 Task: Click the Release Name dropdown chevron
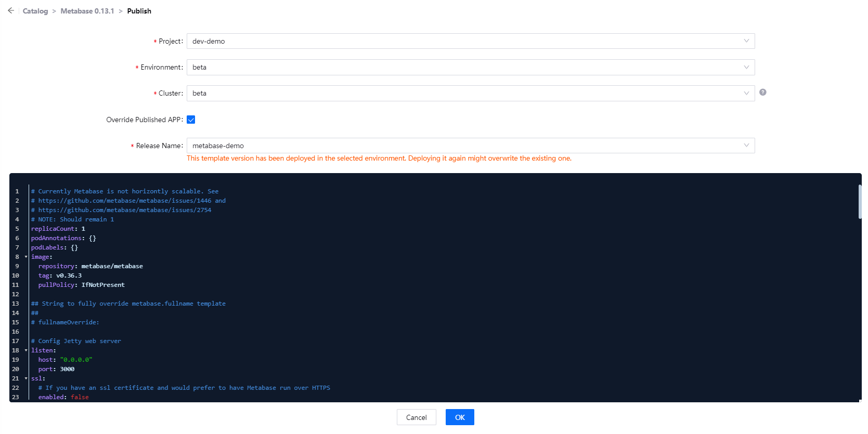746,146
